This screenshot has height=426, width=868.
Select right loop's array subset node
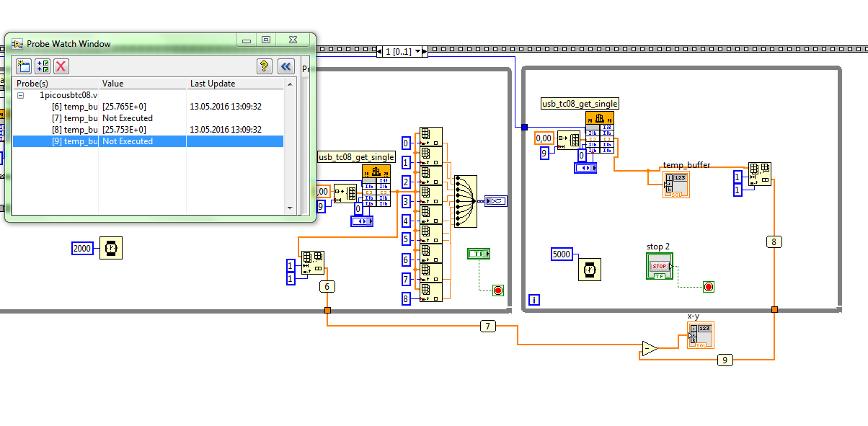point(761,174)
